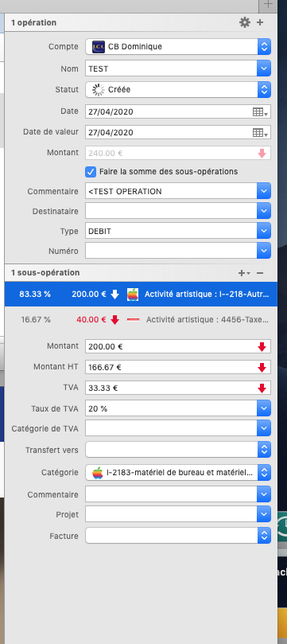The image size is (287, 644).
Task: Click the LCL bank logo icon
Action: pyautogui.click(x=99, y=46)
